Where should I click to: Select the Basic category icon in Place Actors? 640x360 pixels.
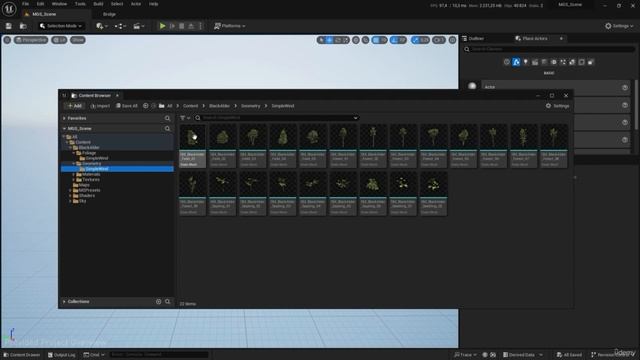[x=516, y=62]
